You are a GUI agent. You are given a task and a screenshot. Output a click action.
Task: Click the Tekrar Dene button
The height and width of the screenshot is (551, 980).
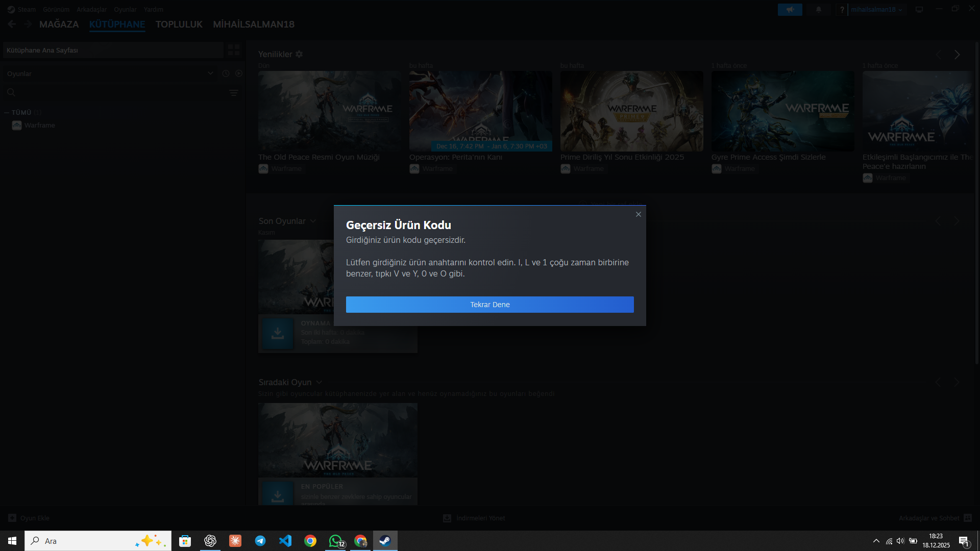pos(489,305)
